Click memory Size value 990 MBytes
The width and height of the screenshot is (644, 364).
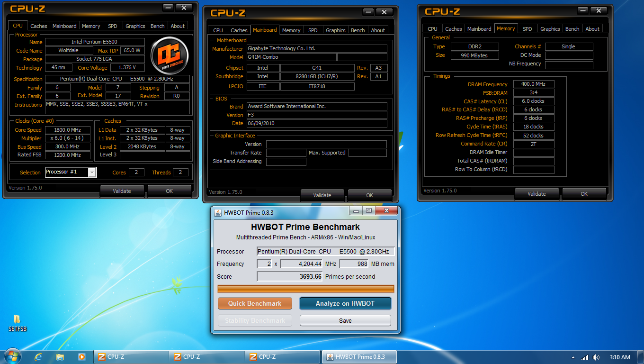pyautogui.click(x=474, y=55)
